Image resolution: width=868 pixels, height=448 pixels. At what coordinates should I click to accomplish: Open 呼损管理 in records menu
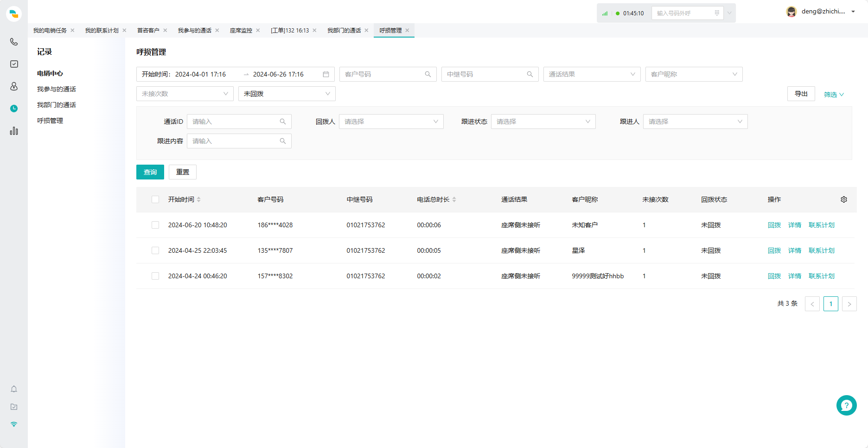point(50,121)
